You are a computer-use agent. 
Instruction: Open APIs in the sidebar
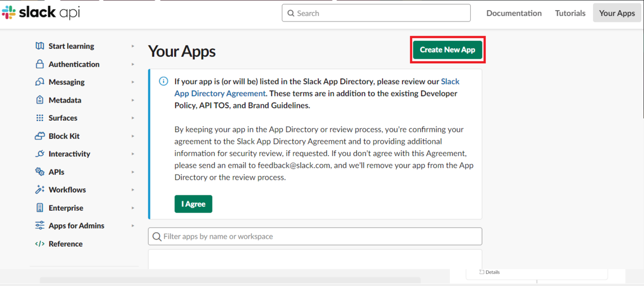click(56, 172)
